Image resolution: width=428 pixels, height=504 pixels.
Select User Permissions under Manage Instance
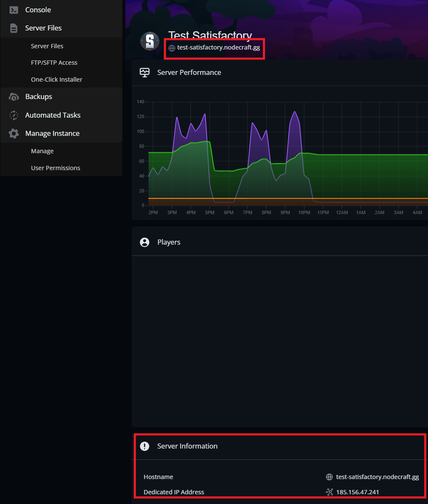tap(56, 168)
